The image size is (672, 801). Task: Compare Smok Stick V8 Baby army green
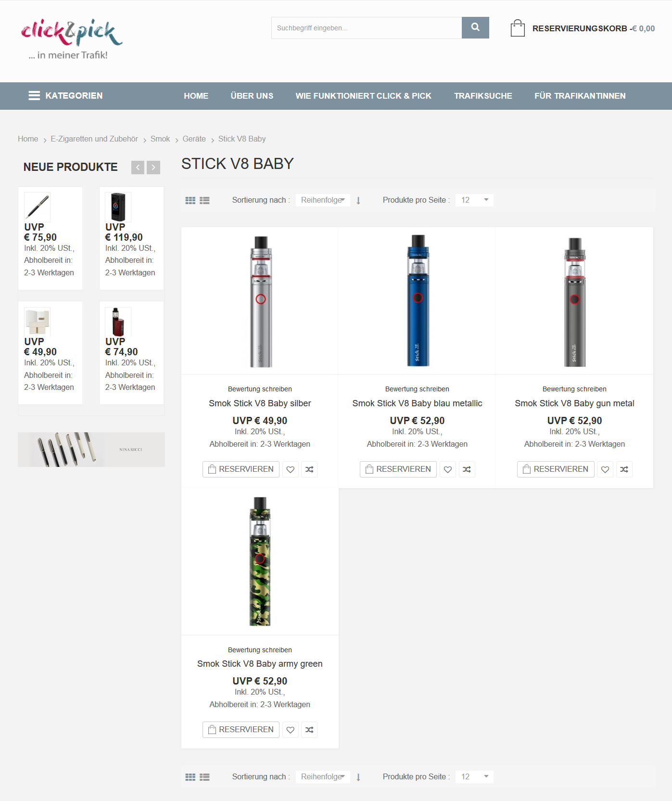309,730
